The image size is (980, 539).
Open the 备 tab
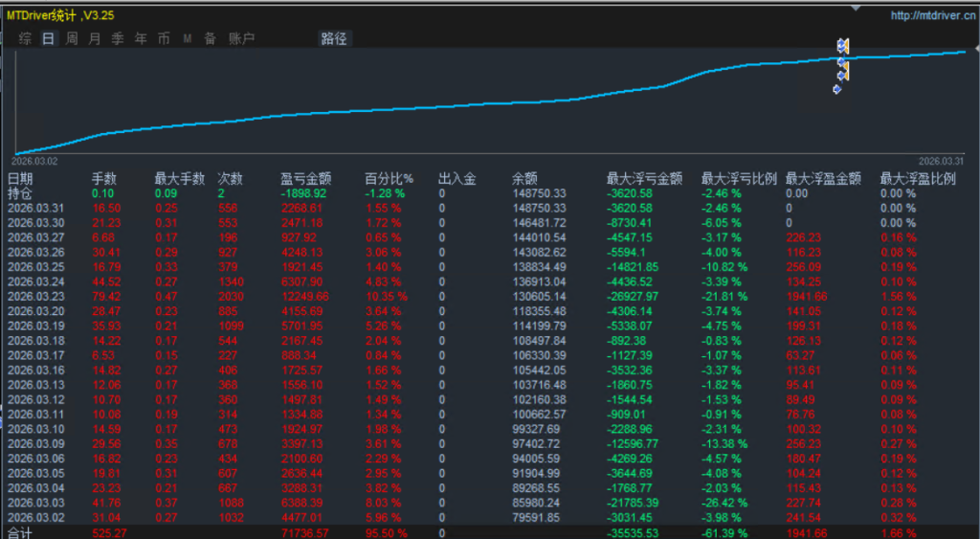tap(210, 39)
